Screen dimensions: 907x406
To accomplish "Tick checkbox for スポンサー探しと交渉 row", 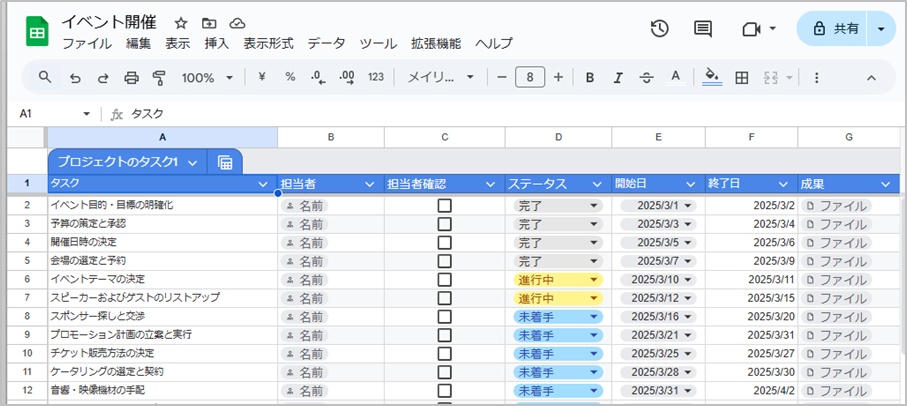I will pyautogui.click(x=444, y=316).
